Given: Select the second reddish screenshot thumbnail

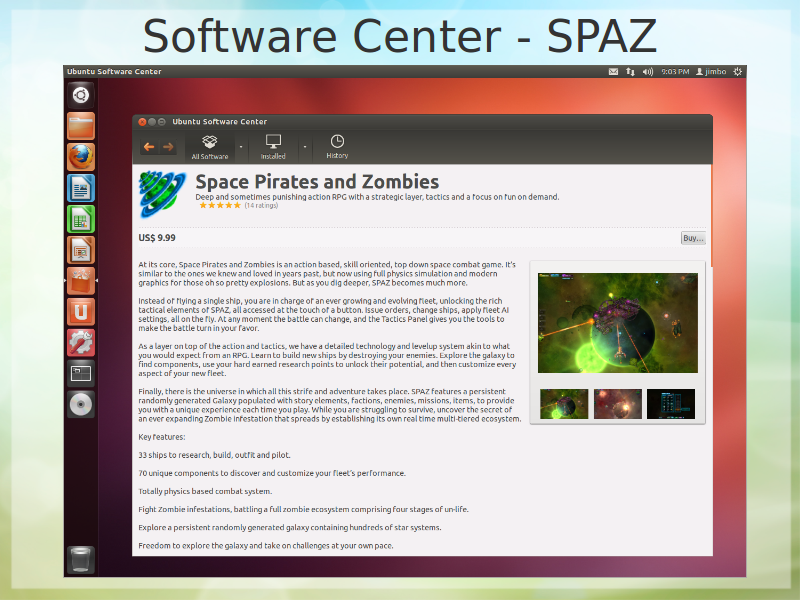Looking at the screenshot, I should tap(617, 404).
